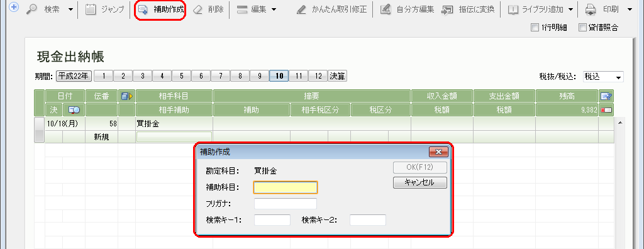This screenshot has height=249, width=644.
Task: Click the 編集 lines icon
Action: (x=242, y=9)
